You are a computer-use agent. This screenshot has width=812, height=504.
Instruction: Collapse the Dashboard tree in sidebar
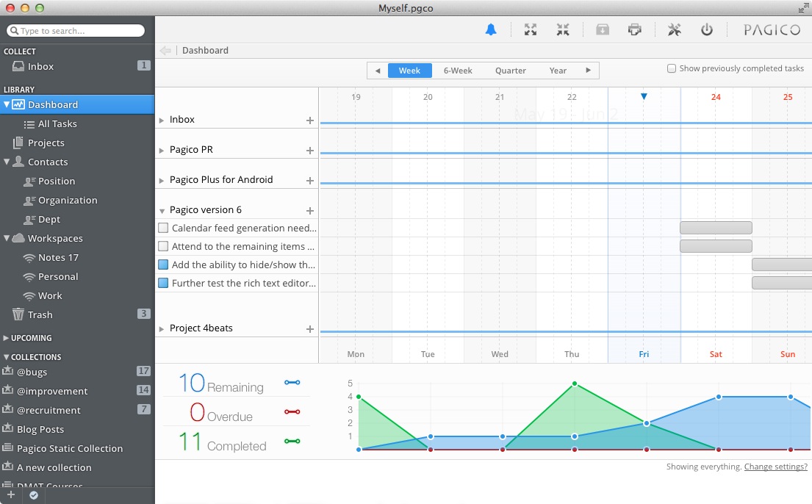pyautogui.click(x=7, y=104)
